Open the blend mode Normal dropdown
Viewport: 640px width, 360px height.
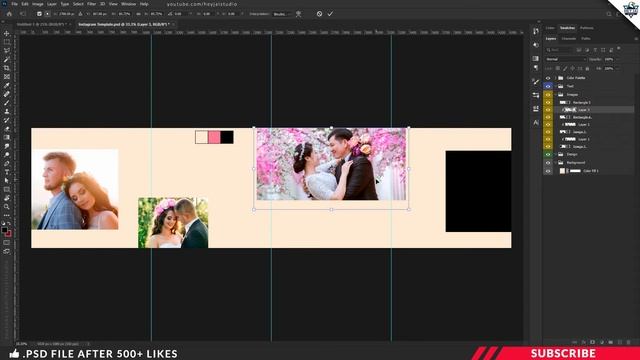tap(565, 59)
